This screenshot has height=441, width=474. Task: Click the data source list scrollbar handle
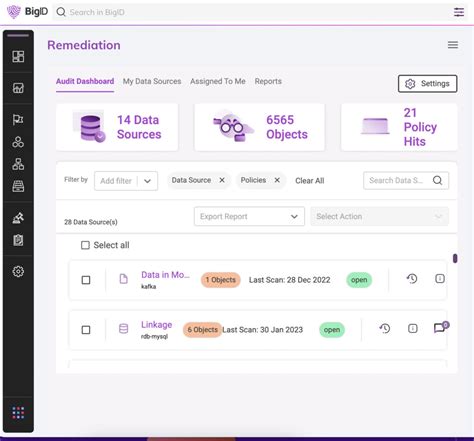click(x=455, y=258)
